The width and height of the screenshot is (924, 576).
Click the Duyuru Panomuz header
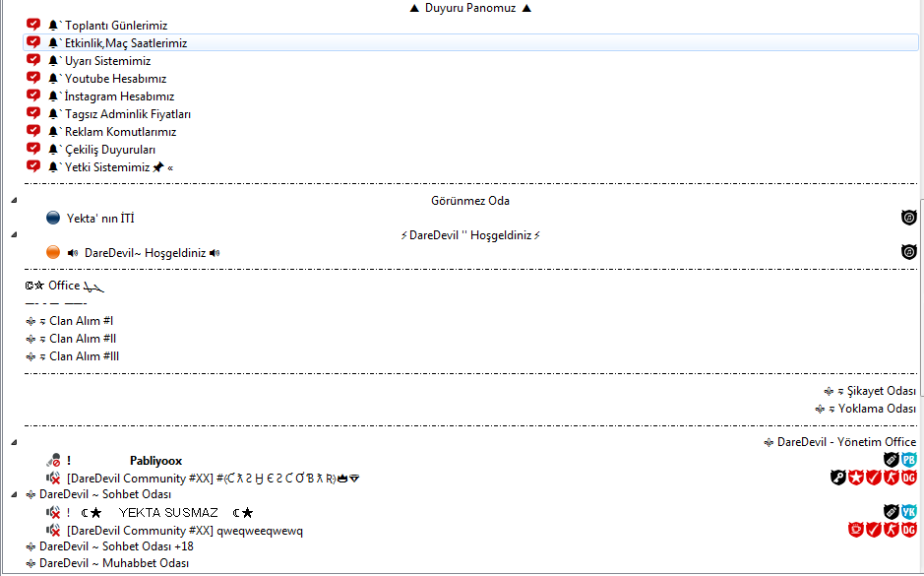(470, 8)
